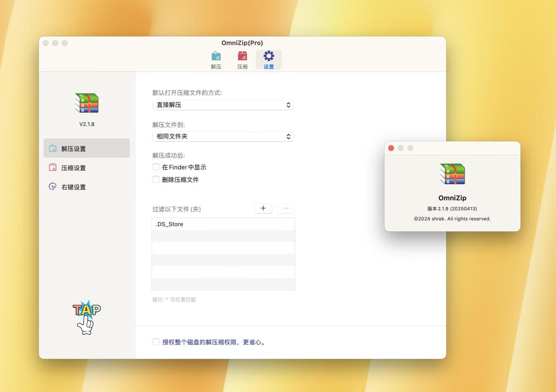The height and width of the screenshot is (392, 556).
Task: Click the V2.1.8 label in sidebar
Action: (87, 124)
